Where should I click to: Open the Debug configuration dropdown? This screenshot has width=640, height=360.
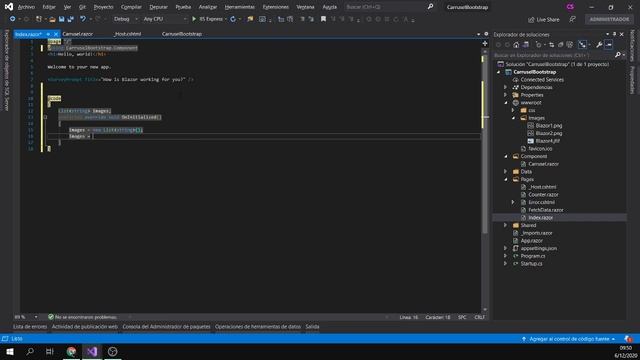click(x=125, y=19)
